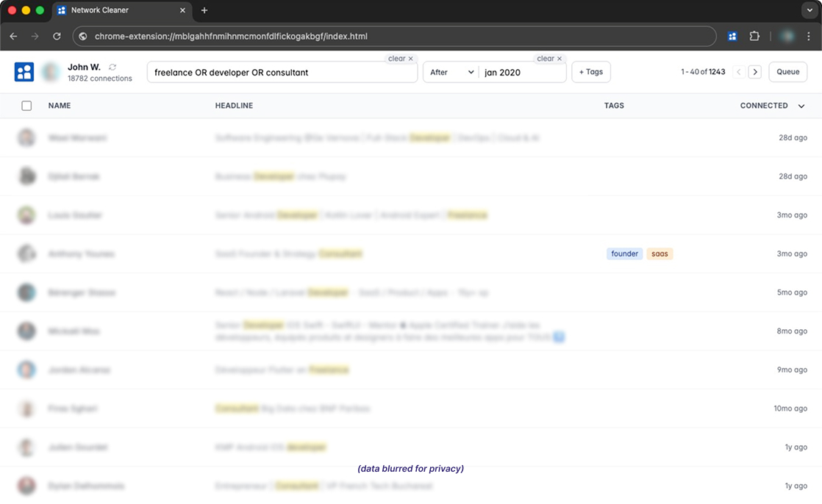Click the founder tag chip
The image size is (822, 504).
624,253
